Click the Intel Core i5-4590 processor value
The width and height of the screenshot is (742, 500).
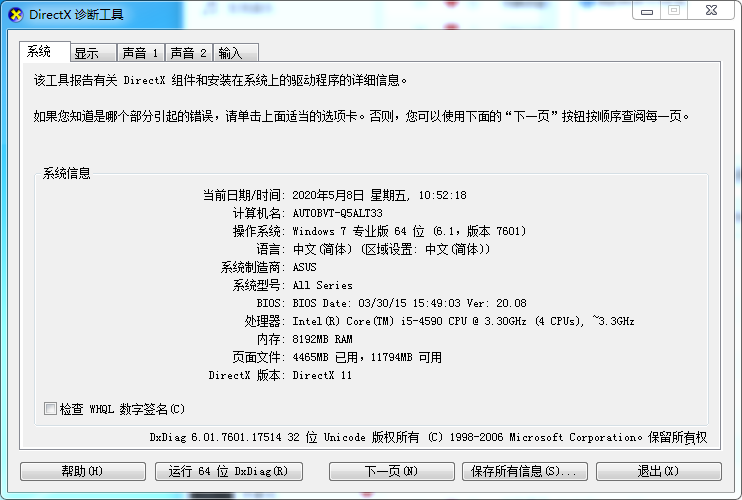click(x=463, y=321)
